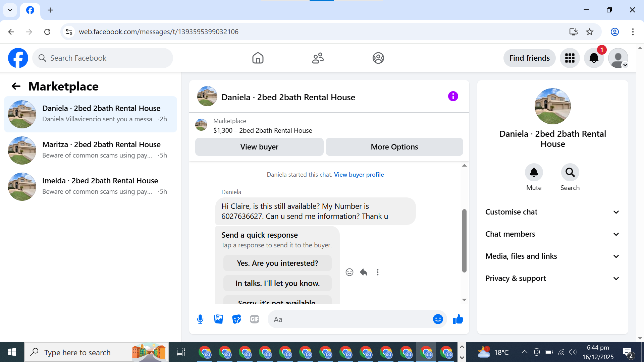Click the View buyer button
The width and height of the screenshot is (644, 362).
259,147
